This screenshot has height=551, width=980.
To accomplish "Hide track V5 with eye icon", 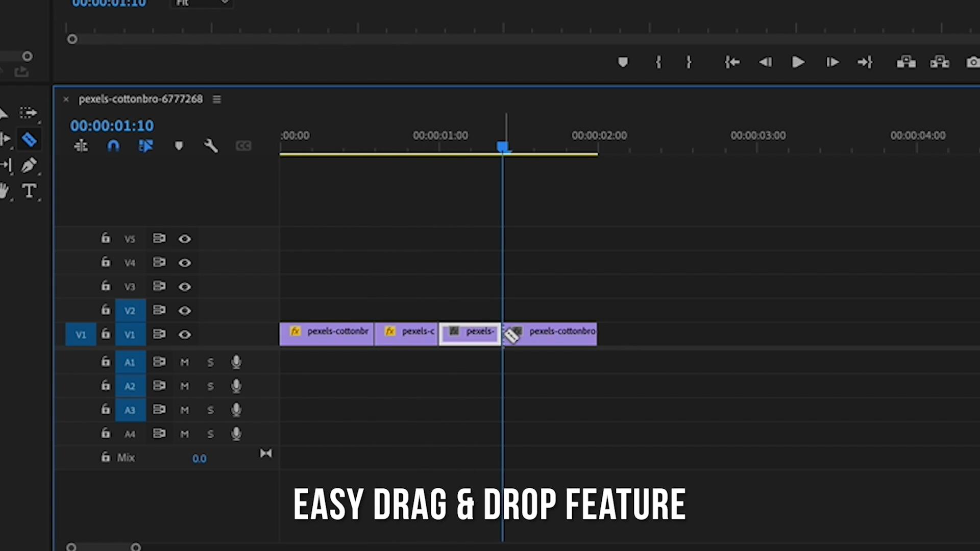I will tap(185, 239).
